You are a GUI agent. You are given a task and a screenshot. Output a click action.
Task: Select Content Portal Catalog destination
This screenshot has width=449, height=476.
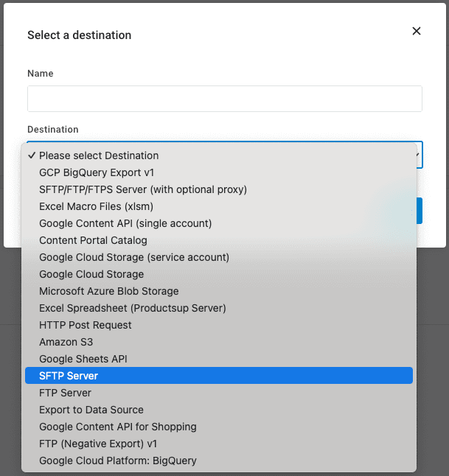(x=93, y=240)
